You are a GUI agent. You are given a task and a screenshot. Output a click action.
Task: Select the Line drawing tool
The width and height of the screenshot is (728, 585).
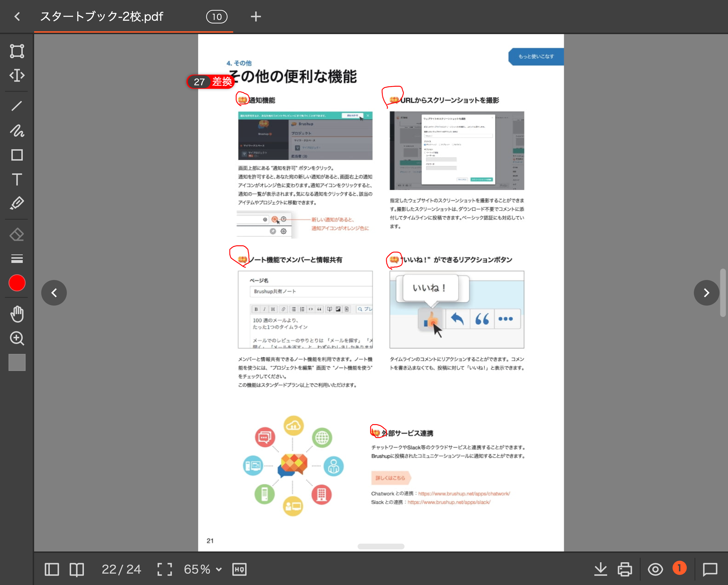coord(16,106)
